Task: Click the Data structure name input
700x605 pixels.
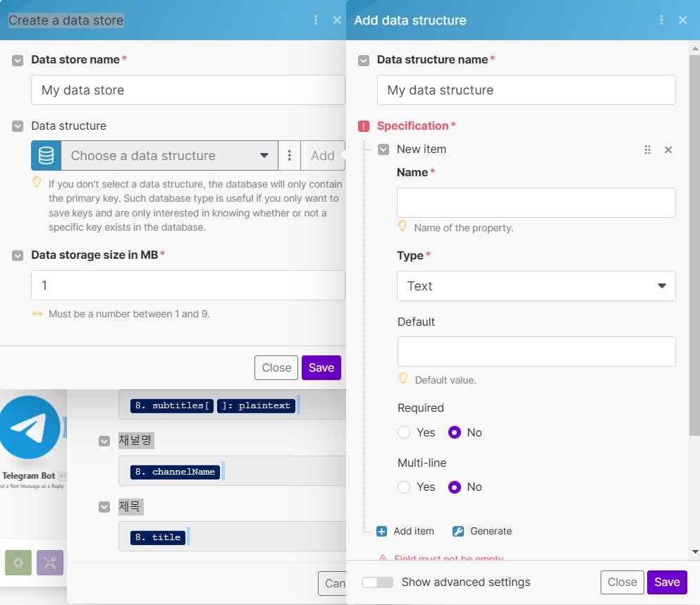Action: [527, 90]
